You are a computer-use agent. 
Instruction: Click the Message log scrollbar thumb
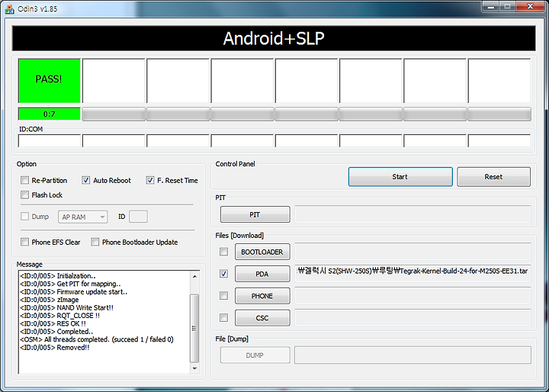coord(194,328)
